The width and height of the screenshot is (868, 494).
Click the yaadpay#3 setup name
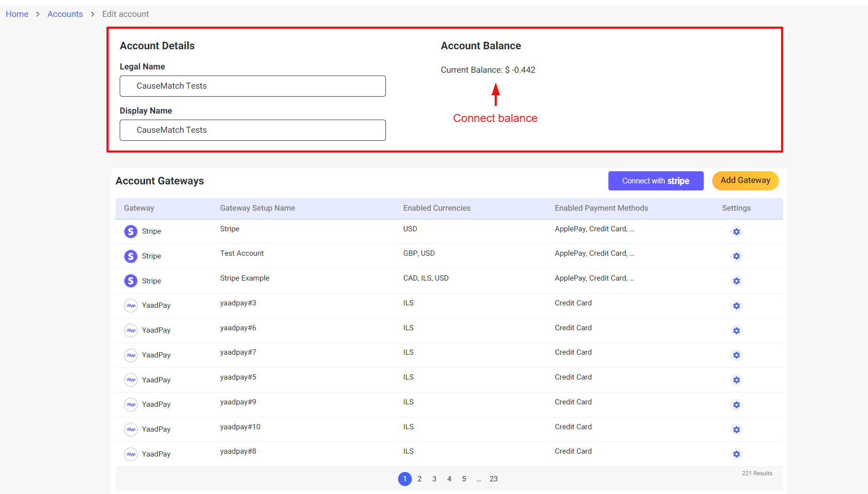click(x=238, y=303)
